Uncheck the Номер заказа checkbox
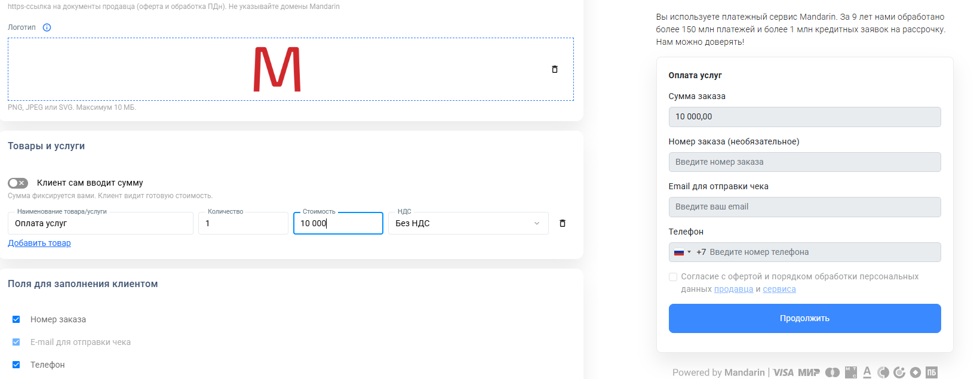980x379 pixels. pyautogui.click(x=16, y=319)
